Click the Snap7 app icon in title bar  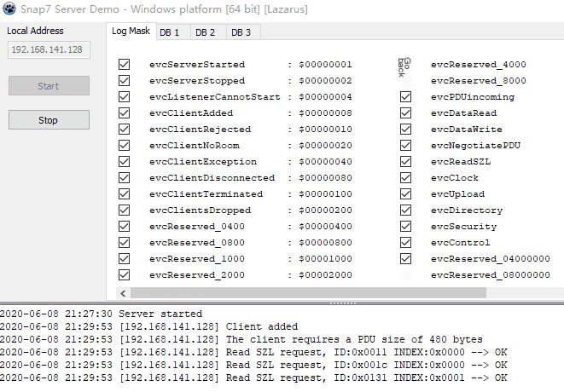tap(9, 9)
